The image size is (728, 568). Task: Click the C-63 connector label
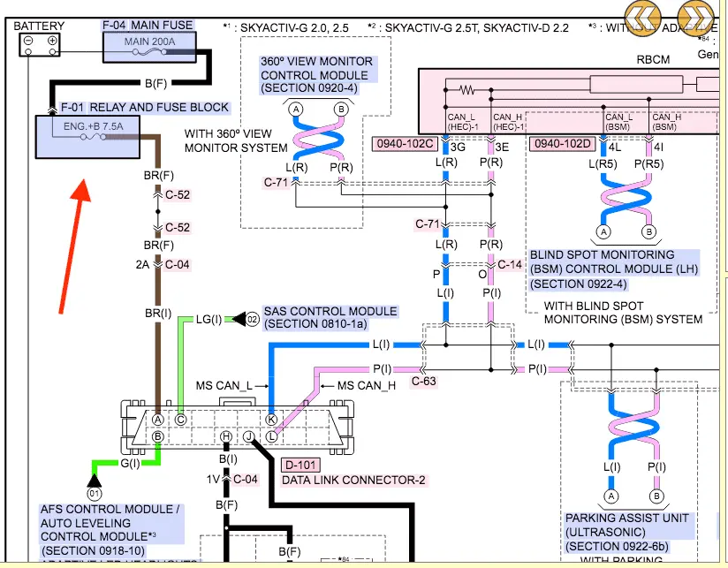423,381
